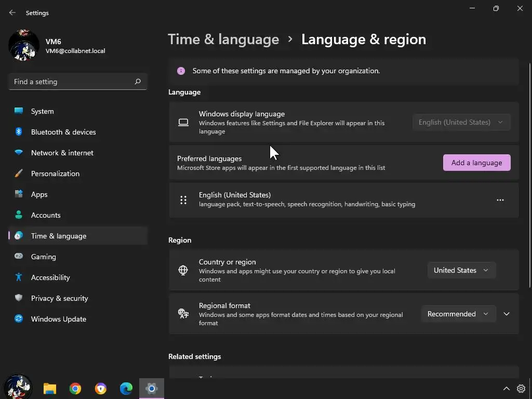This screenshot has width=532, height=399.
Task: Open the Country or region dropdown
Action: pos(461,270)
